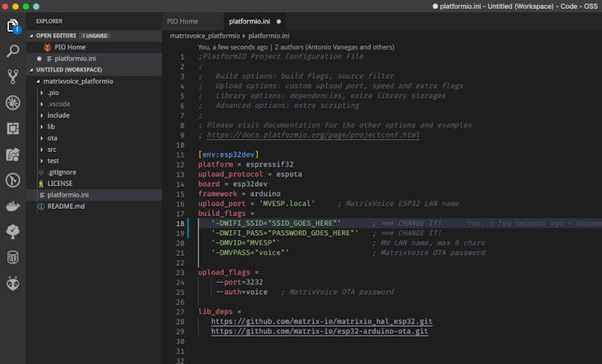Open the README.md file
The height and width of the screenshot is (364, 602).
coord(94,206)
